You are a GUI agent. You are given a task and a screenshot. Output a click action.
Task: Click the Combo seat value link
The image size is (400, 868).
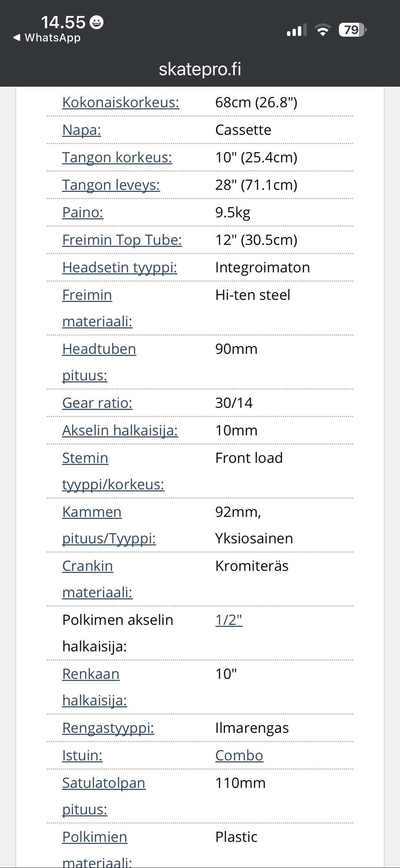point(239,755)
